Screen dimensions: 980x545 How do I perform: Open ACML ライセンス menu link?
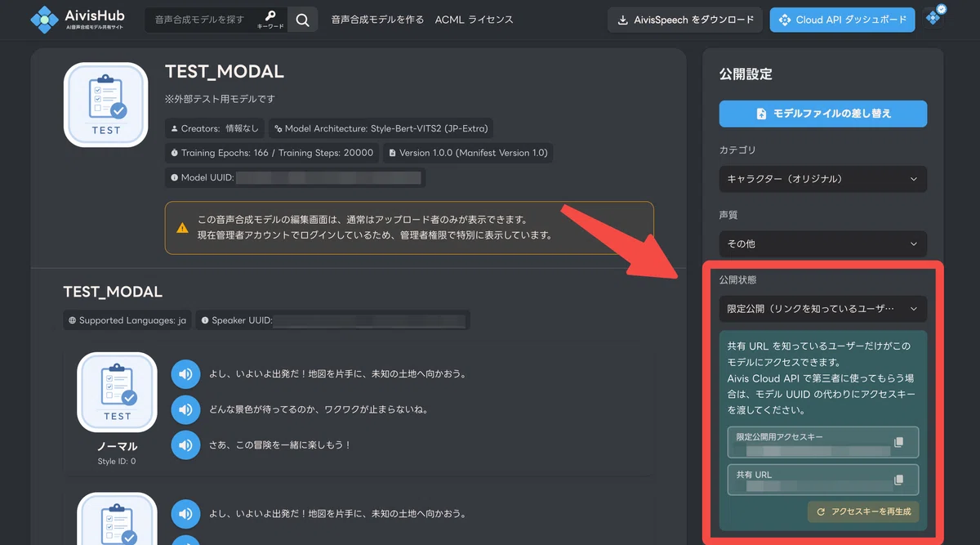(x=474, y=20)
